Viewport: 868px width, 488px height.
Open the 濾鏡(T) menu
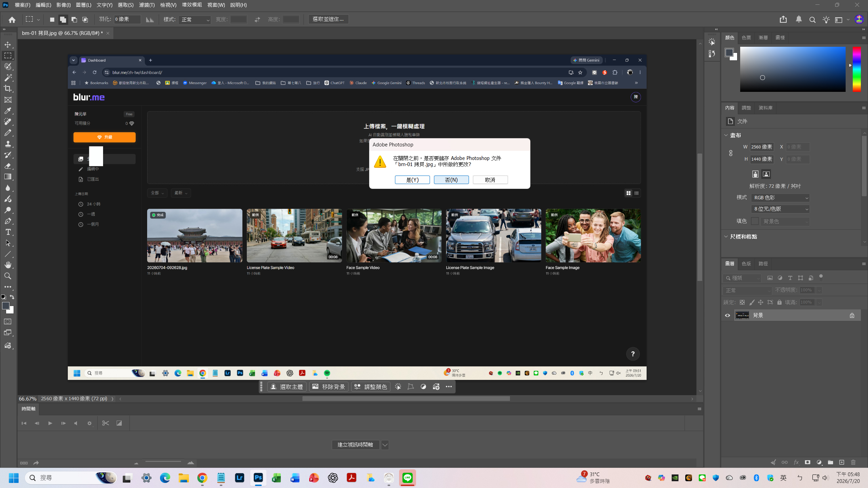tap(147, 5)
